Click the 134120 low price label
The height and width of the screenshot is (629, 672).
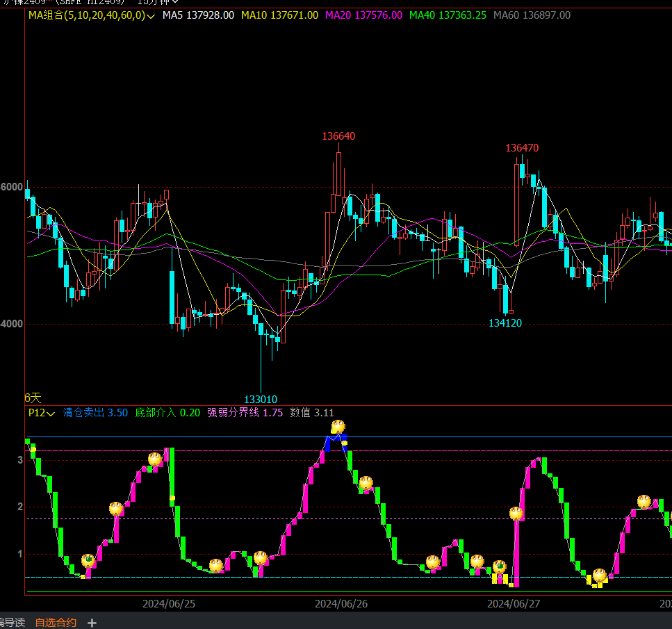coord(505,323)
